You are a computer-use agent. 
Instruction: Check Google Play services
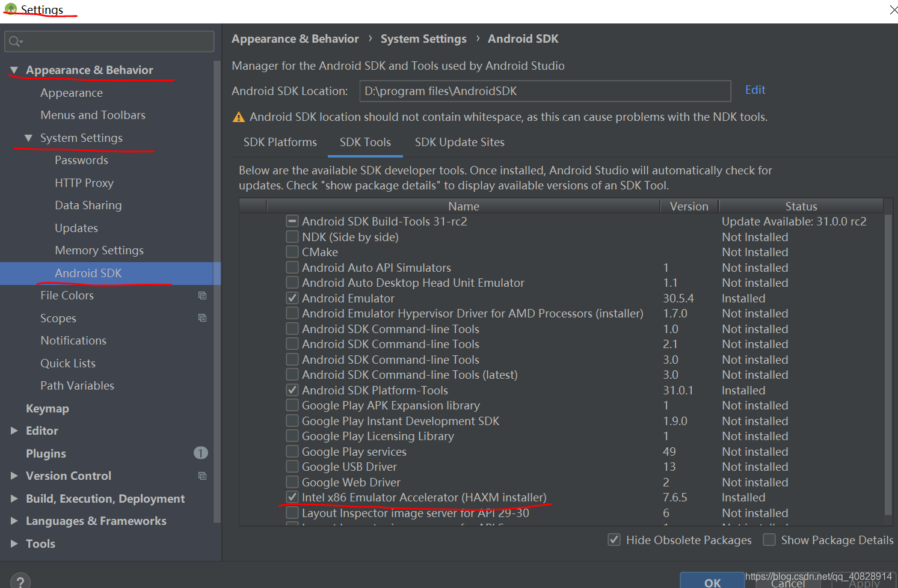(x=292, y=452)
